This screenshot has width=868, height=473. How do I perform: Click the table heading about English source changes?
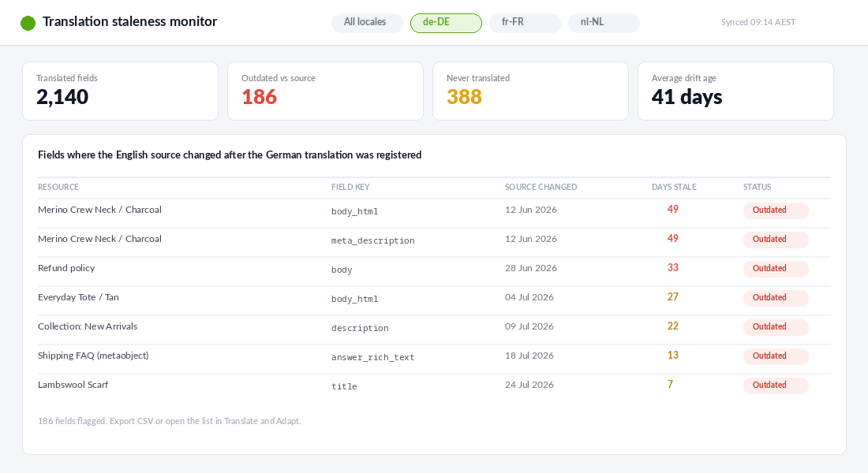tap(230, 155)
